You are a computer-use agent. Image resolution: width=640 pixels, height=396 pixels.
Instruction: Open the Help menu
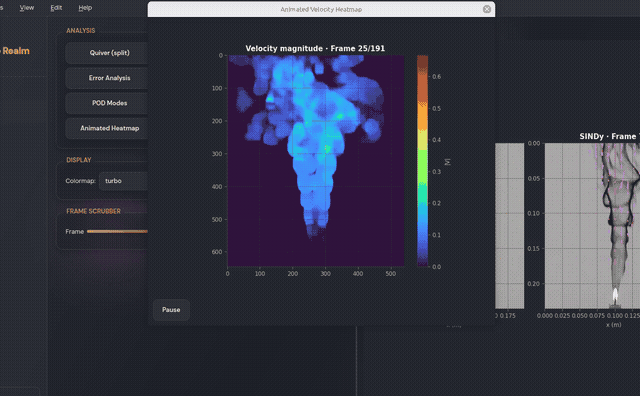click(85, 8)
